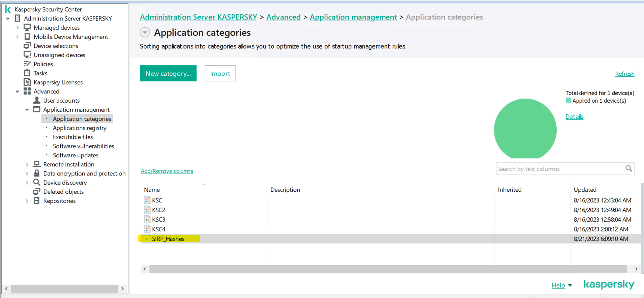Viewport: 644px width, 298px height.
Task: Click the Device discovery magnifier icon
Action: (37, 182)
